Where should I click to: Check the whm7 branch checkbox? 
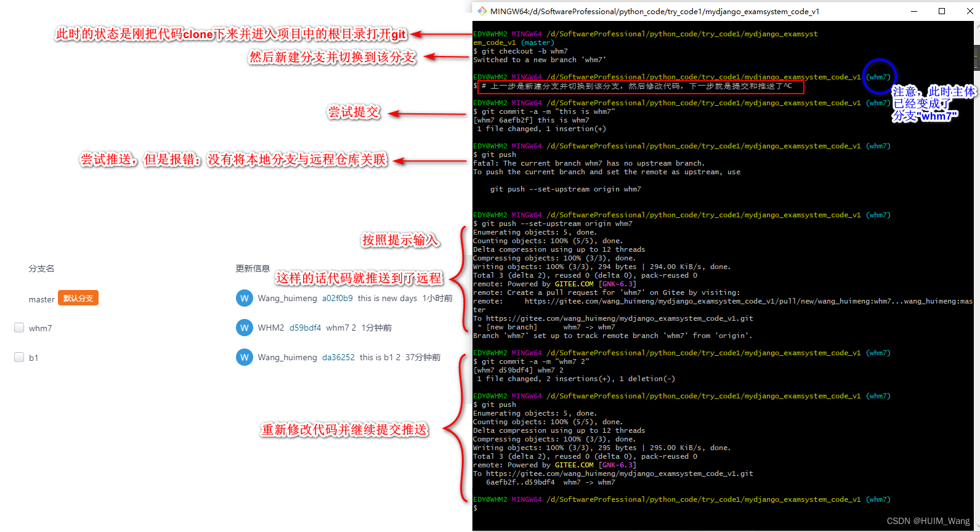19,328
